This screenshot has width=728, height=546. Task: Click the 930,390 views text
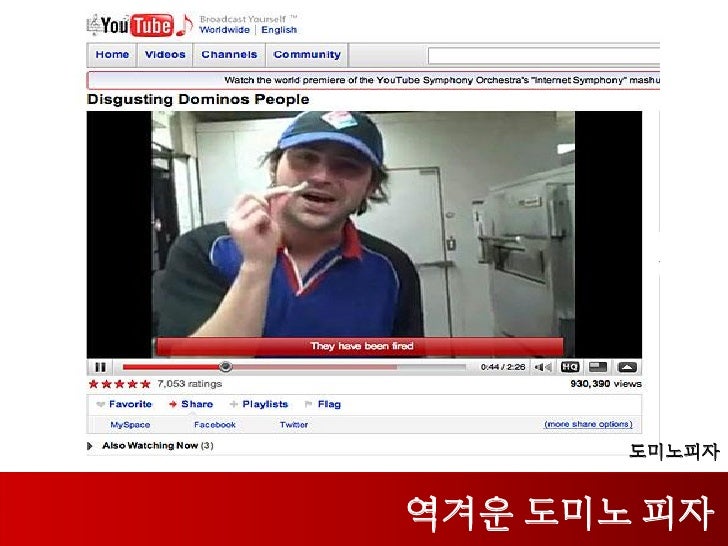pyautogui.click(x=606, y=384)
